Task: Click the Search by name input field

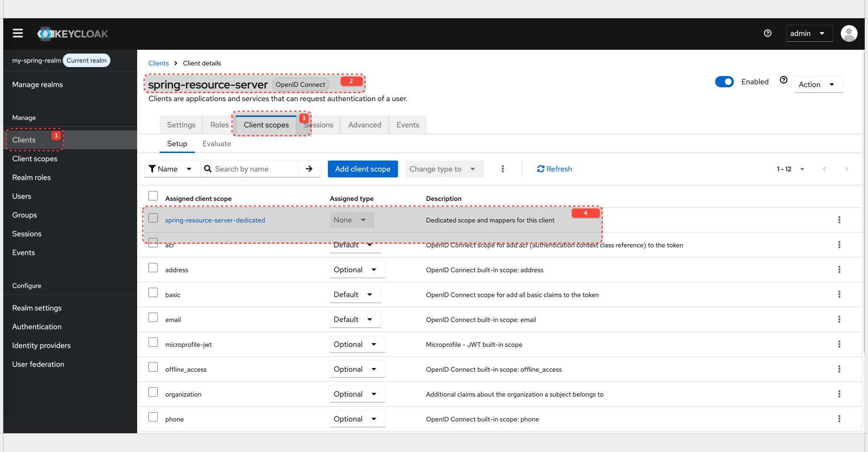Action: (254, 169)
